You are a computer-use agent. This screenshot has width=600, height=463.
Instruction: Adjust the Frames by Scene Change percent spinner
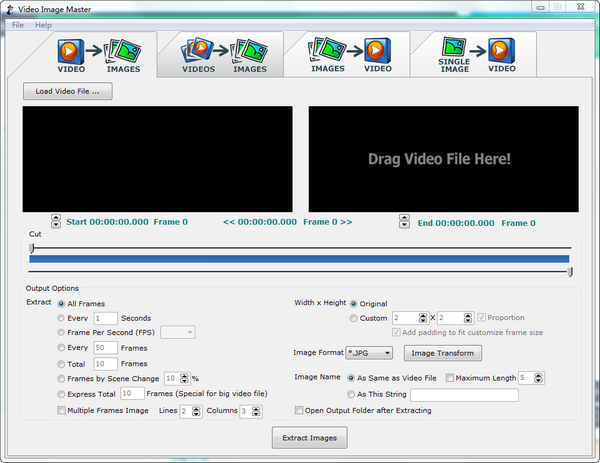click(185, 378)
